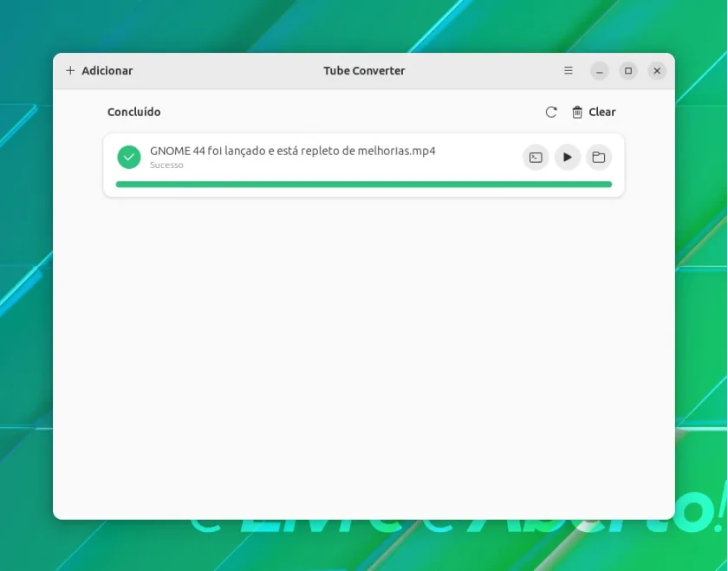Click the Concluído section heading
The image size is (728, 571).
point(134,112)
